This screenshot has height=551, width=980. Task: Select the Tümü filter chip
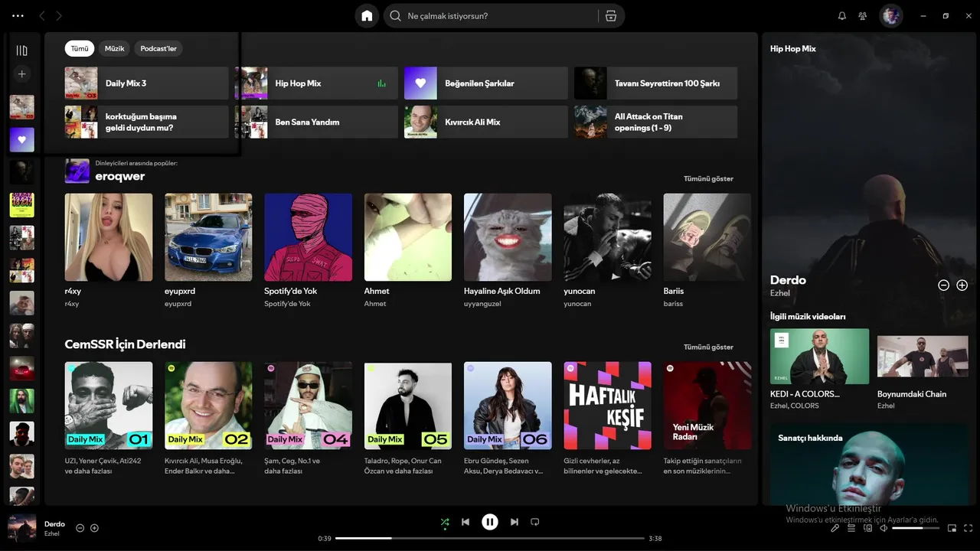80,48
